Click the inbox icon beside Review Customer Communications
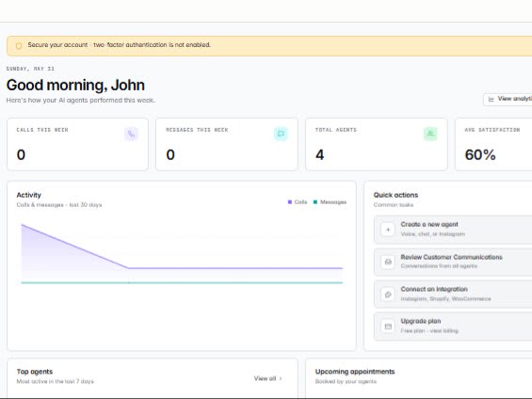 point(388,262)
